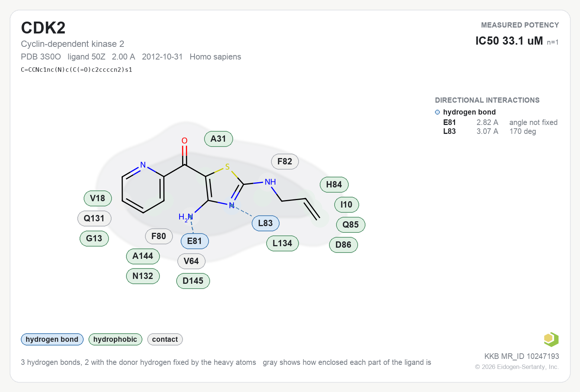The image size is (580, 392).
Task: Click the 170 deg angle value
Action: point(523,131)
